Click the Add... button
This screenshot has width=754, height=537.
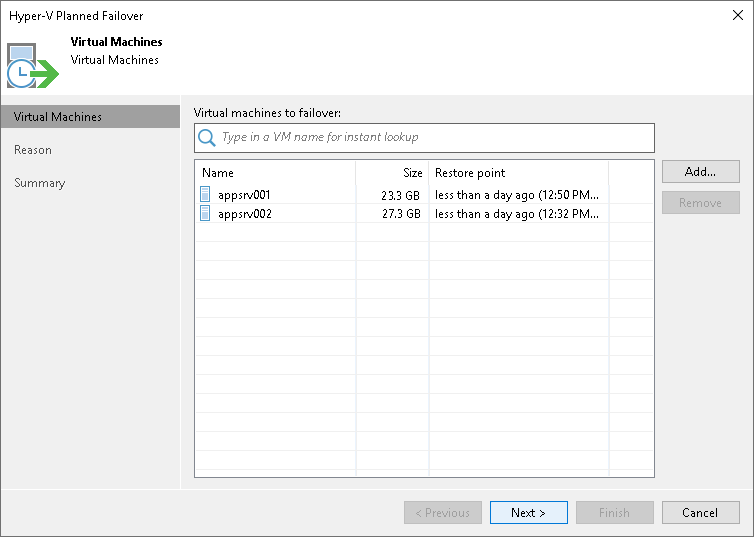[701, 172]
